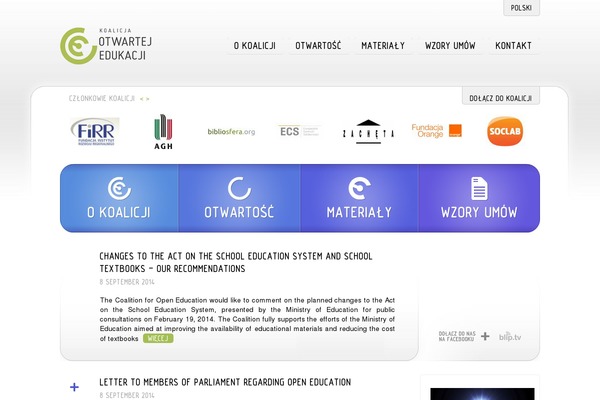Click Dołącz do nas na Facebooku link
This screenshot has width=600, height=400.
[457, 336]
